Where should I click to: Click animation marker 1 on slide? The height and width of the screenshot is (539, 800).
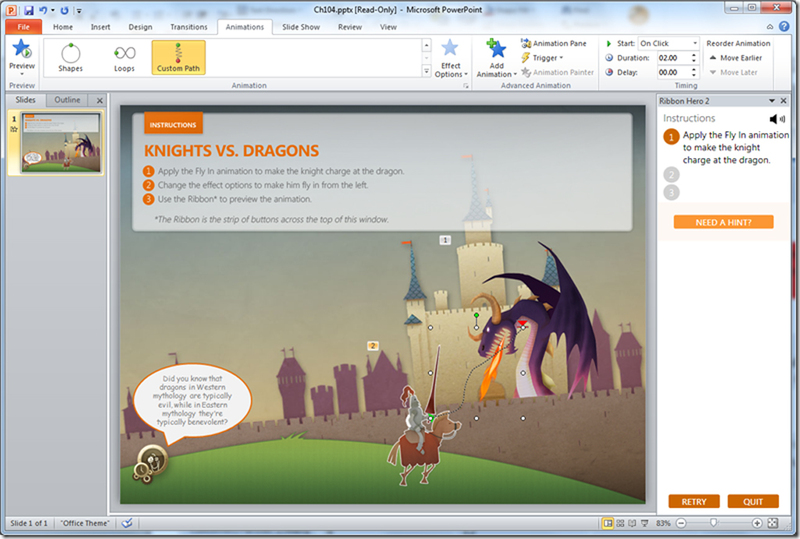point(445,240)
